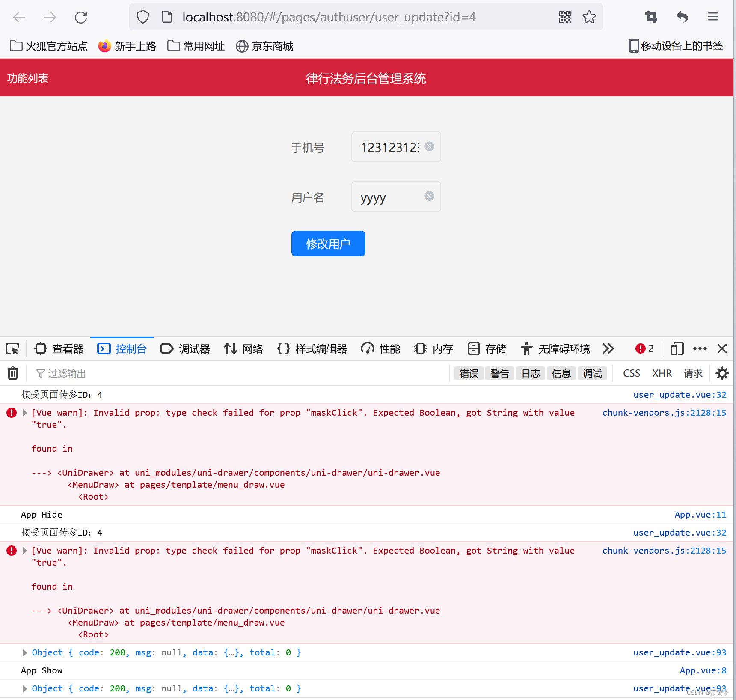The height and width of the screenshot is (700, 736).
Task: Select the 'App Show' log line
Action: click(42, 670)
